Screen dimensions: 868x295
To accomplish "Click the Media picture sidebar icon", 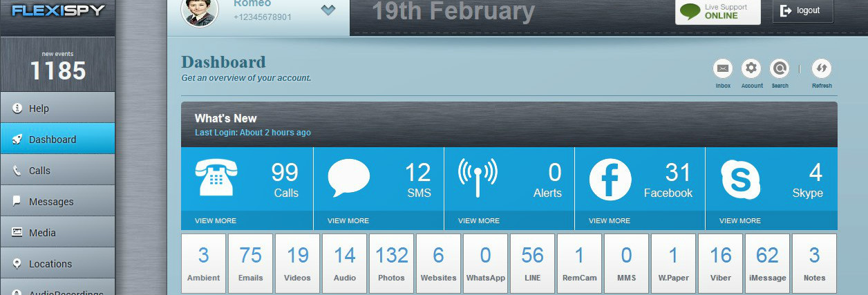I will pos(17,232).
